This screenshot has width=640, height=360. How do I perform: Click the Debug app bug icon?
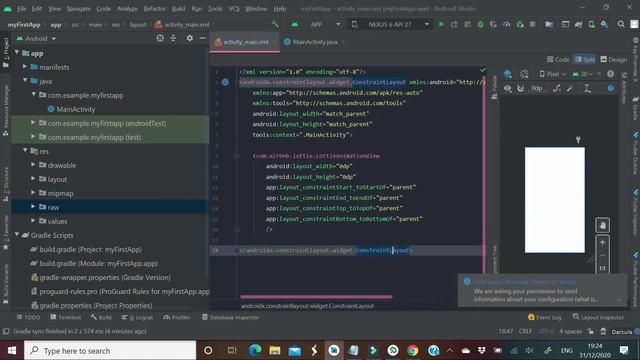[x=480, y=24]
